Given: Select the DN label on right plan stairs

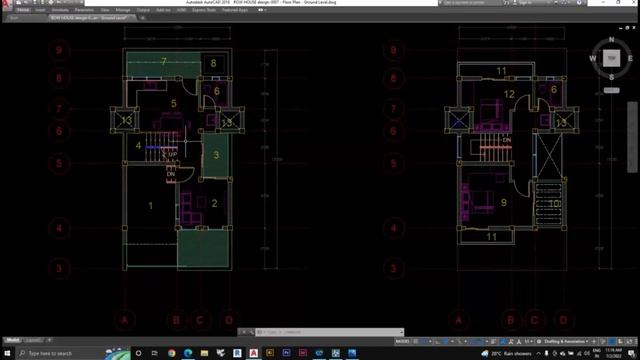Looking at the screenshot, I should [x=507, y=140].
